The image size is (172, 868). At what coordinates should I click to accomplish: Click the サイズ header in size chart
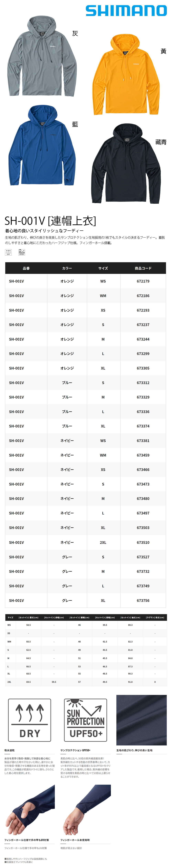[x=10, y=618]
